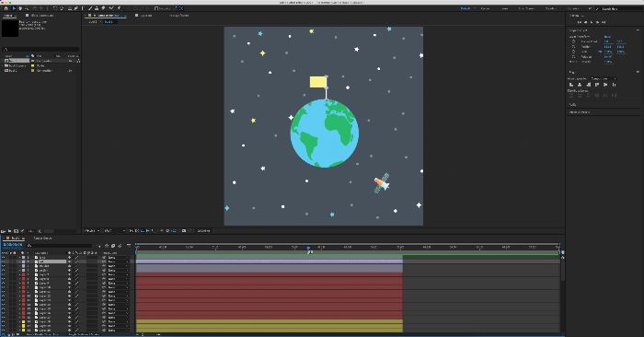Toggle the Position stopwatch in Properties

pos(574,46)
